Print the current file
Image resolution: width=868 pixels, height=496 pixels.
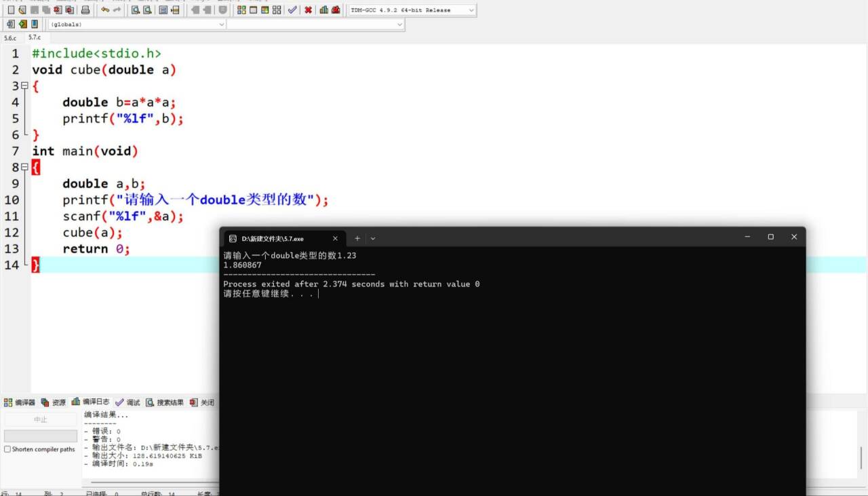point(84,10)
